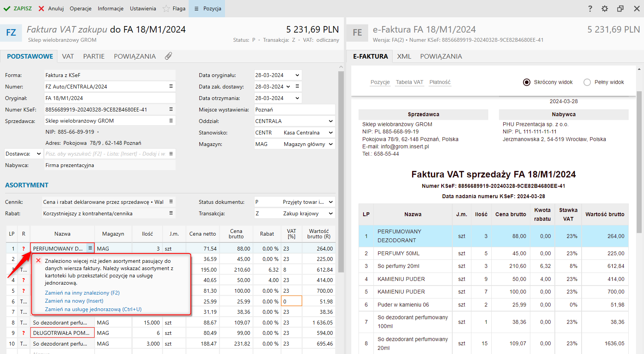Open the list menu icon beside Numer field
Image resolution: width=644 pixels, height=354 pixels.
click(171, 87)
